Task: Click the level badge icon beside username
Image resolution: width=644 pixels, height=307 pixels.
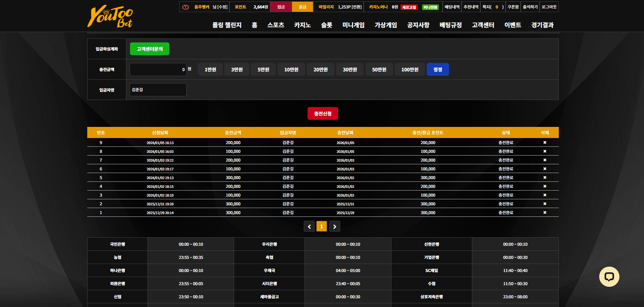Action: (x=186, y=7)
